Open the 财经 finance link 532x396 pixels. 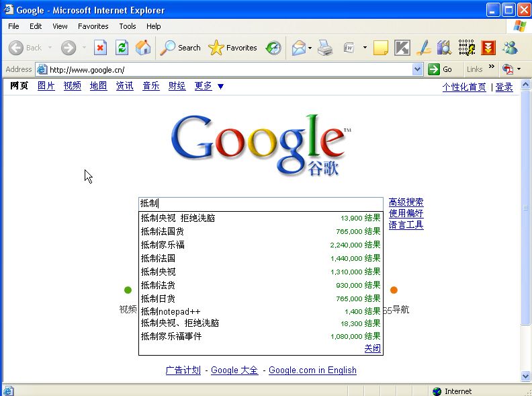point(177,86)
